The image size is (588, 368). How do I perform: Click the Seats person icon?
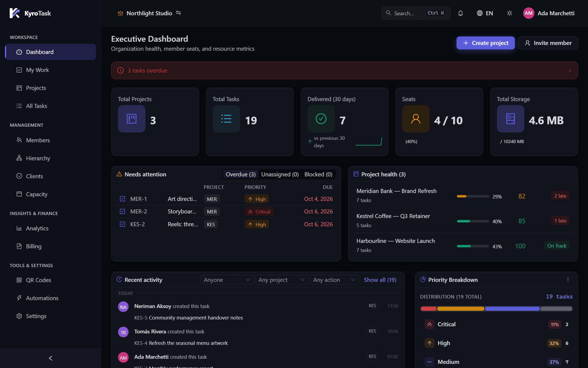pyautogui.click(x=416, y=119)
